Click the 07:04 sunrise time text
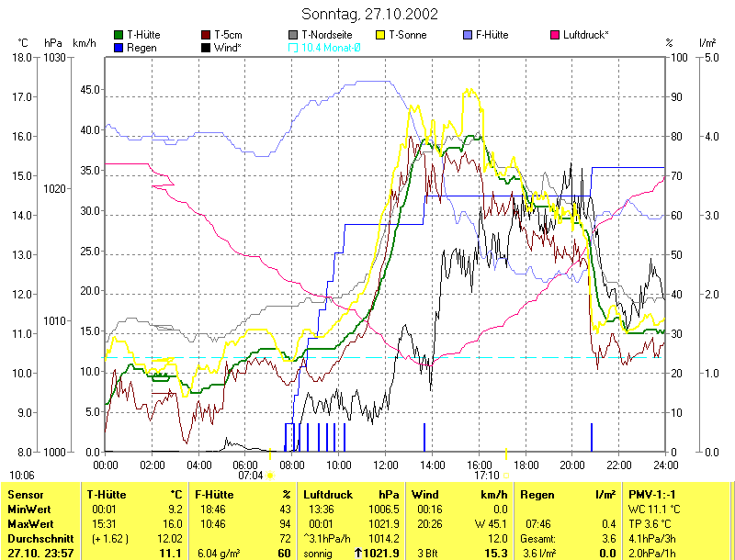Image resolution: width=735 pixels, height=560 pixels. (x=251, y=476)
